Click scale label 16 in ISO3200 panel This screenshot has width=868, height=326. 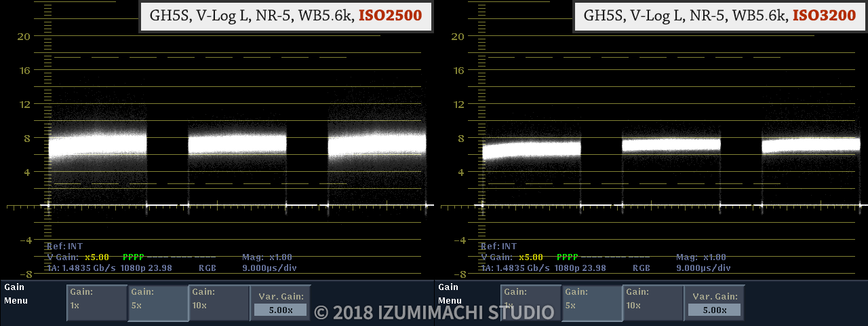(x=458, y=70)
